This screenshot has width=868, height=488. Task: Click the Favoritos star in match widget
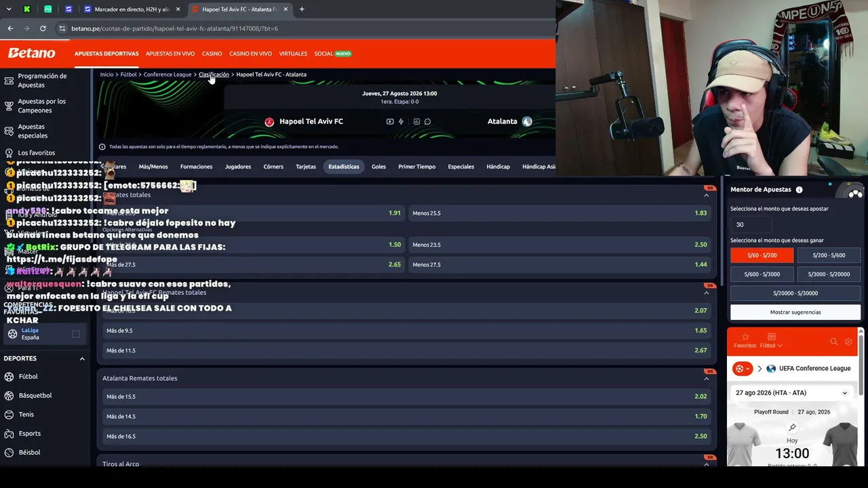pos(745,337)
